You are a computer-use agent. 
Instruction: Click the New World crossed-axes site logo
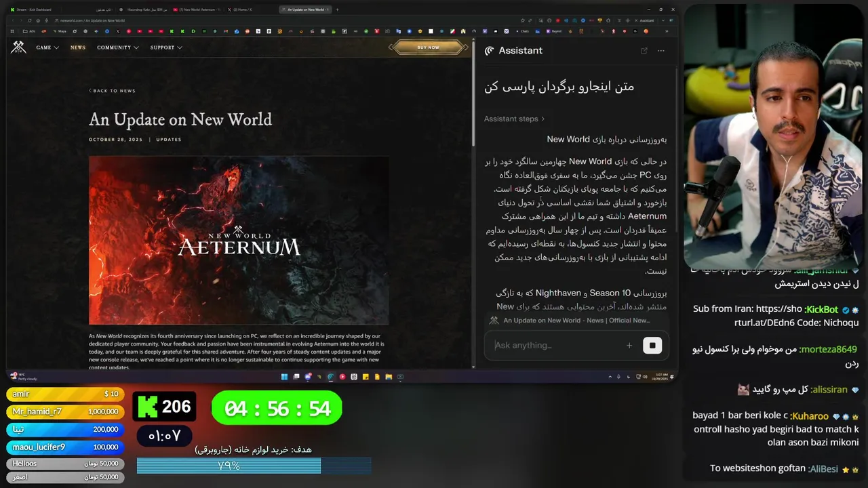[x=18, y=47]
